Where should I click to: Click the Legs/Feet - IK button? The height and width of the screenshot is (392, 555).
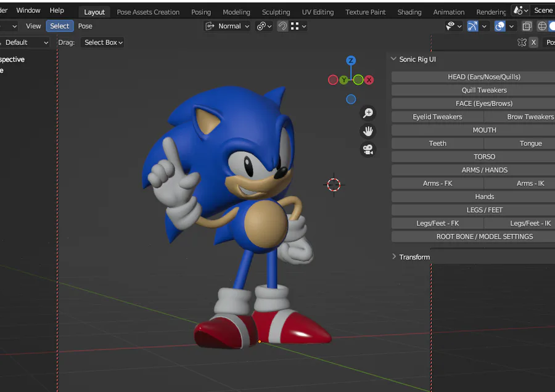coord(520,223)
